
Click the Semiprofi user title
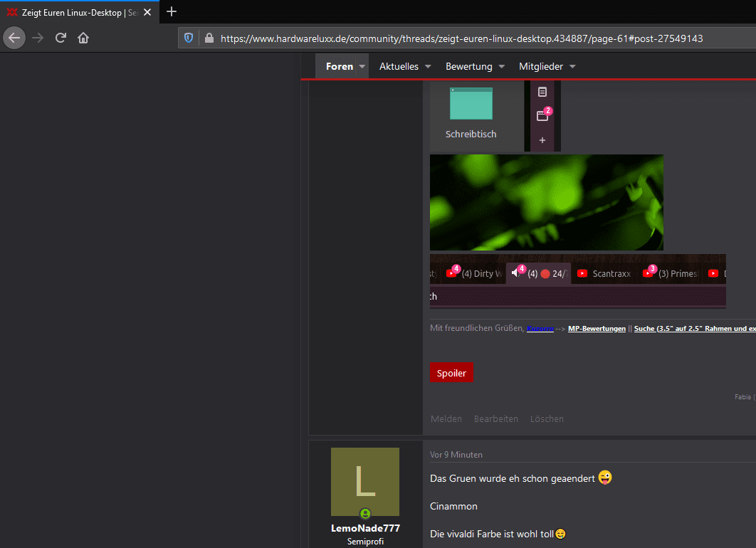pos(365,542)
